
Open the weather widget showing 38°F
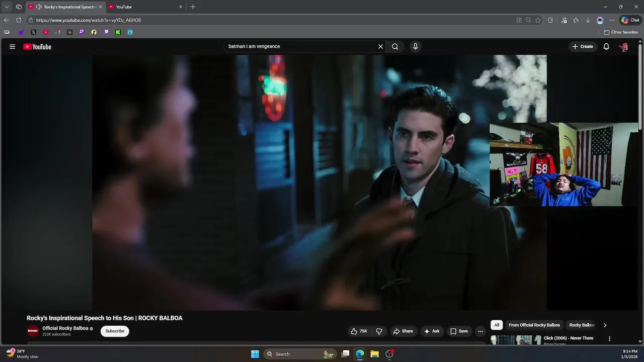[23, 354]
